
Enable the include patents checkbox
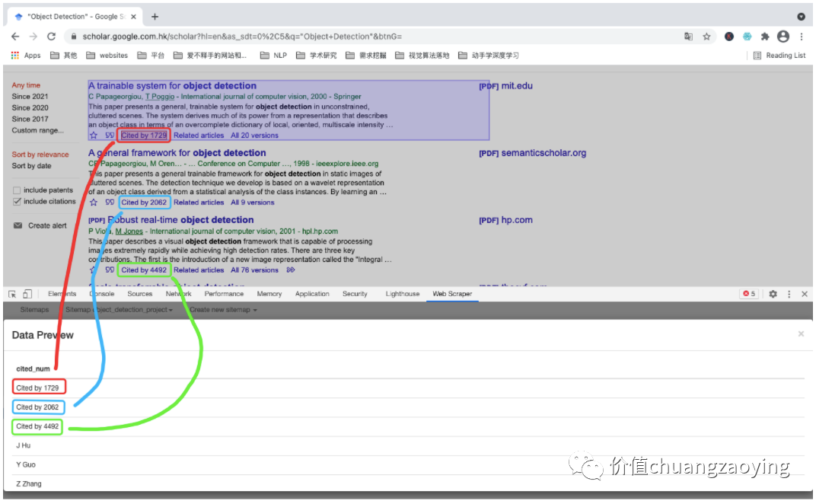[x=17, y=190]
